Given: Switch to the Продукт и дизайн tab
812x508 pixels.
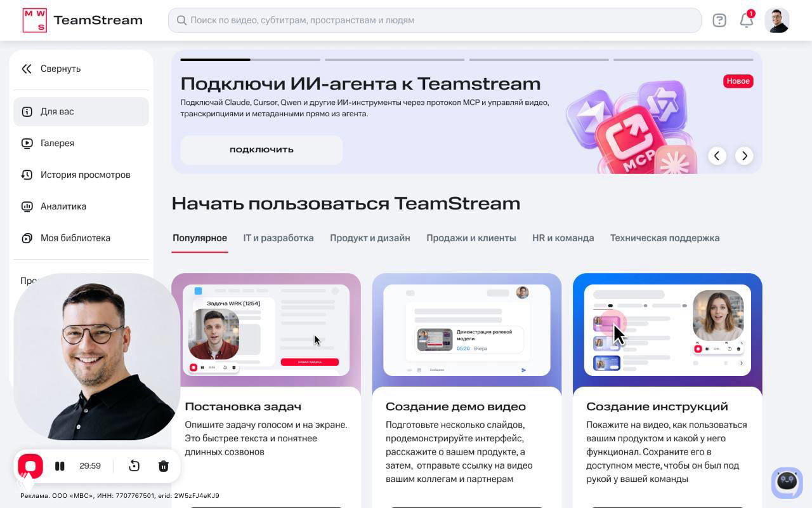Looking at the screenshot, I should (x=370, y=238).
